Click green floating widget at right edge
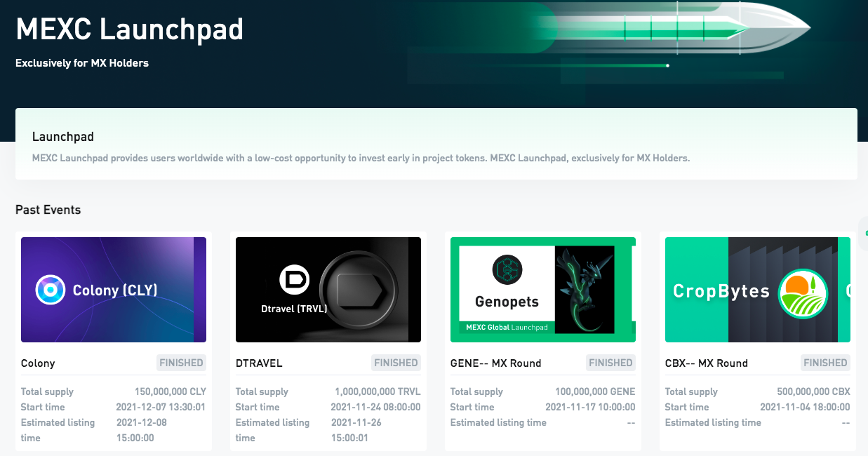The image size is (868, 456). click(864, 233)
